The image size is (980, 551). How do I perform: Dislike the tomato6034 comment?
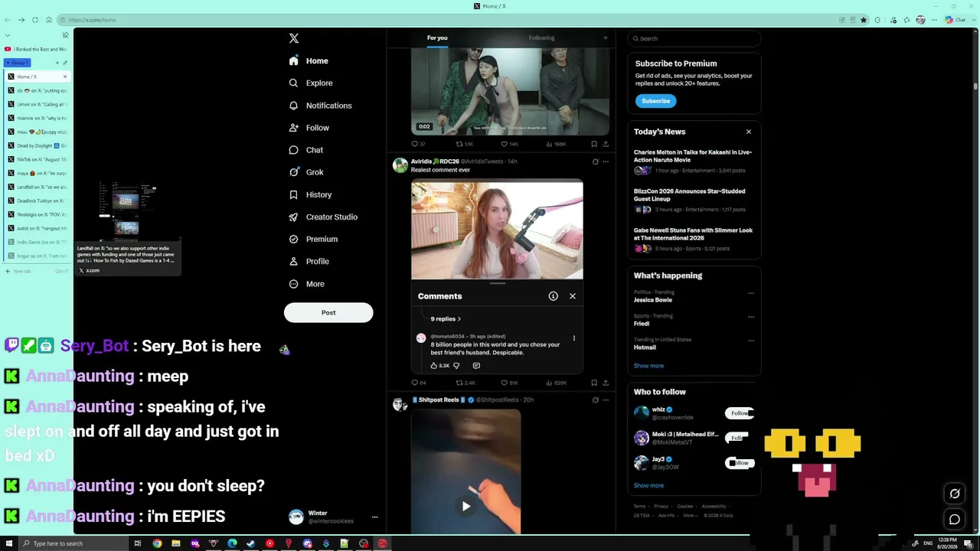pyautogui.click(x=456, y=366)
